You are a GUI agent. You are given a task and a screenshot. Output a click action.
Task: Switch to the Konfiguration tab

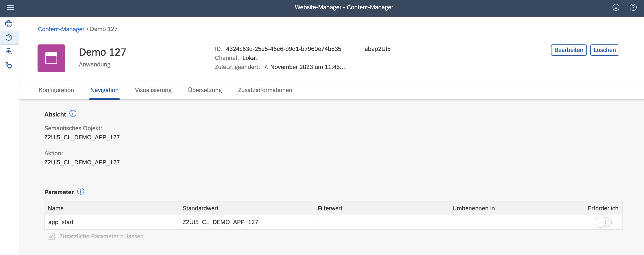coord(56,90)
